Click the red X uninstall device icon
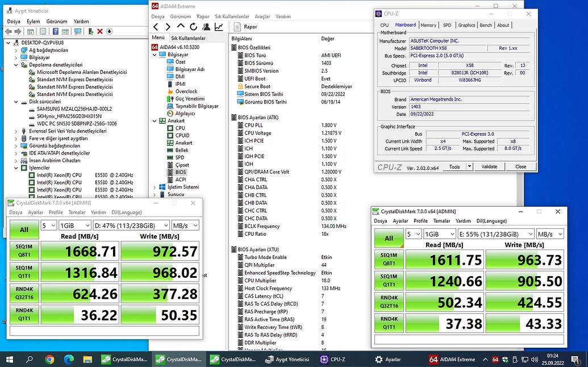 99,30
